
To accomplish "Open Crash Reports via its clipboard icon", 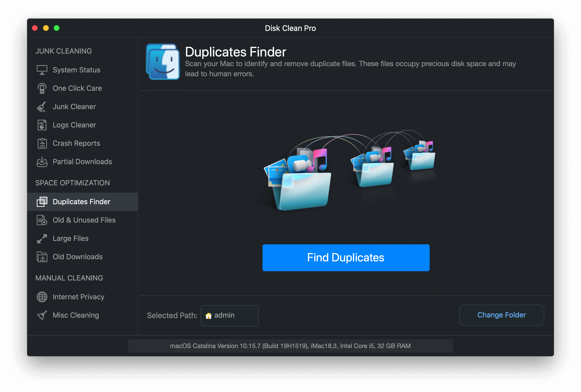I will 42,143.
